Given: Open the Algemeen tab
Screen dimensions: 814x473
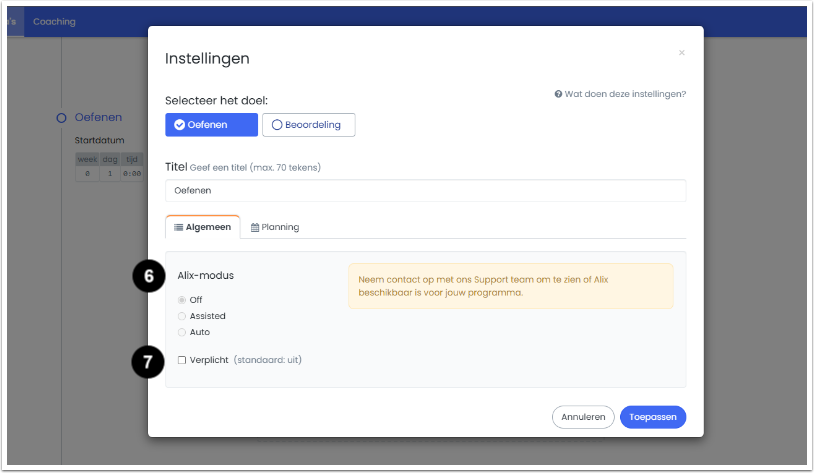Looking at the screenshot, I should 202,227.
